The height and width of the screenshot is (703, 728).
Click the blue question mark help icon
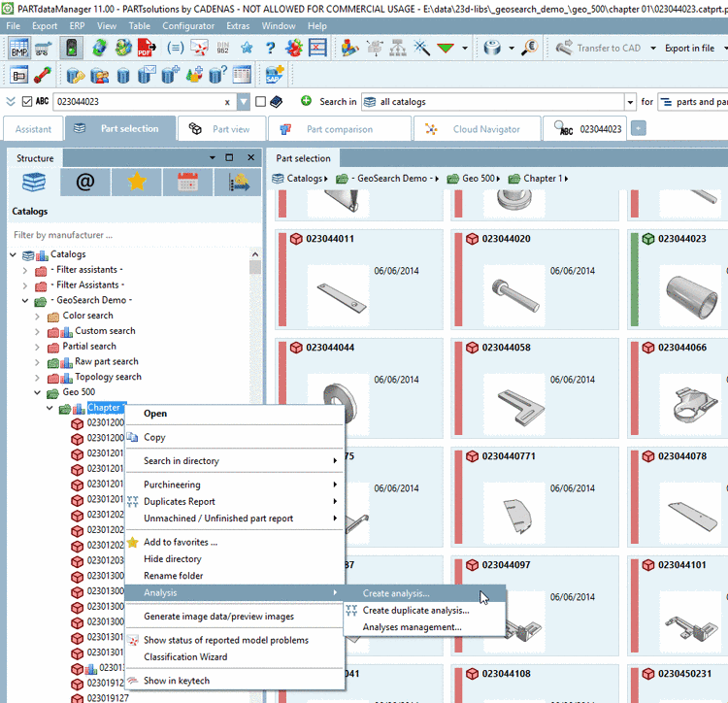click(270, 48)
